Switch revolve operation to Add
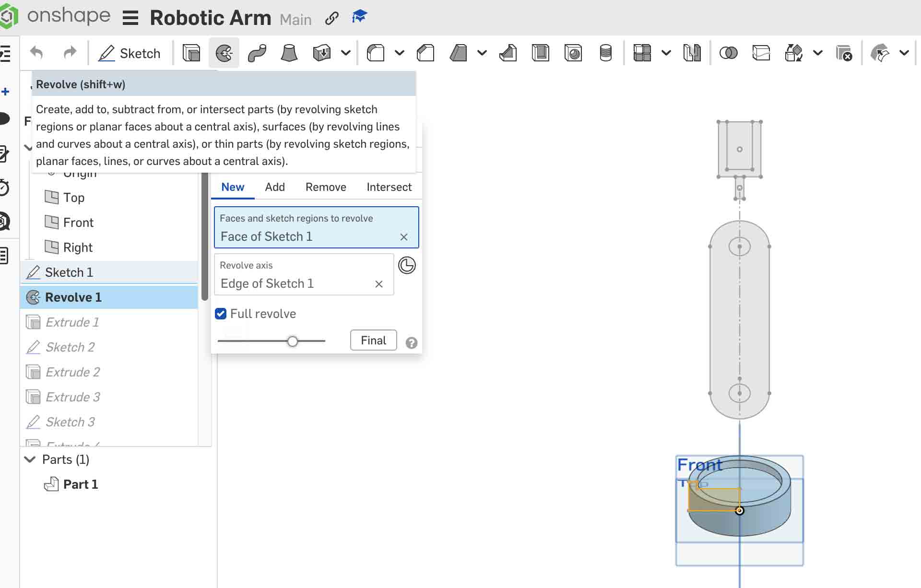This screenshot has width=921, height=588. pyautogui.click(x=275, y=187)
